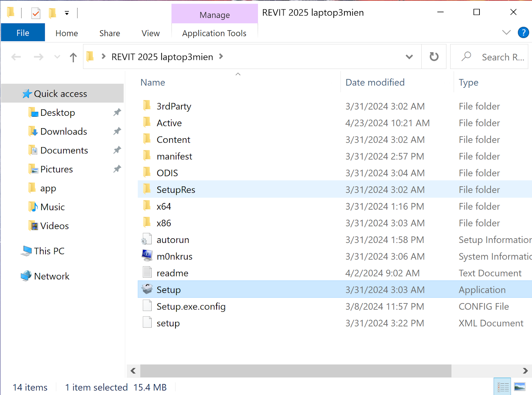Screen dimensions: 532x395
Task: Sort files by Date modified column
Action: point(375,83)
